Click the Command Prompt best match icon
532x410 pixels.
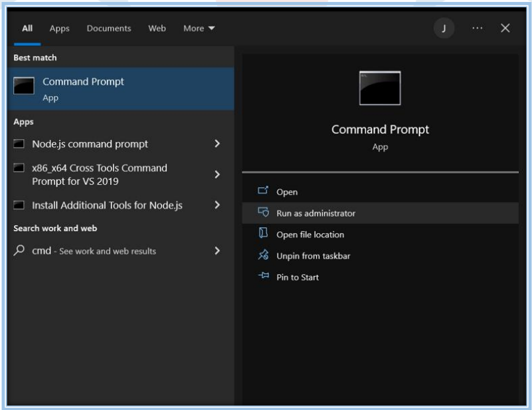pyautogui.click(x=24, y=86)
